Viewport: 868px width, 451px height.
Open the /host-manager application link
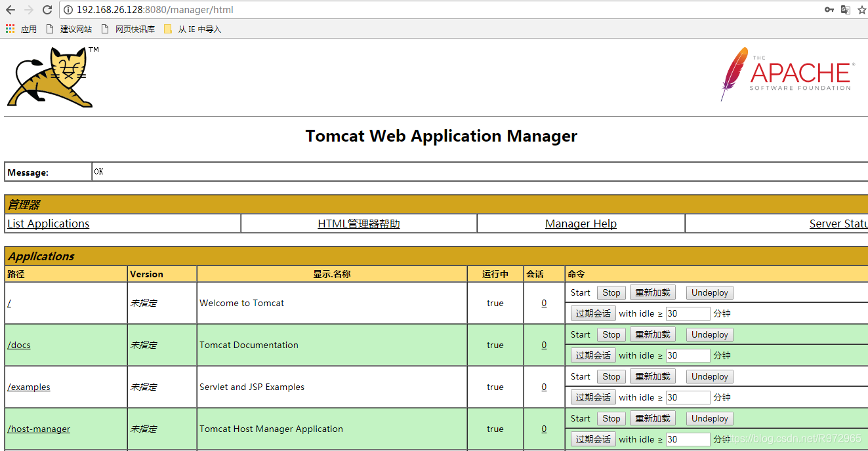click(x=39, y=429)
